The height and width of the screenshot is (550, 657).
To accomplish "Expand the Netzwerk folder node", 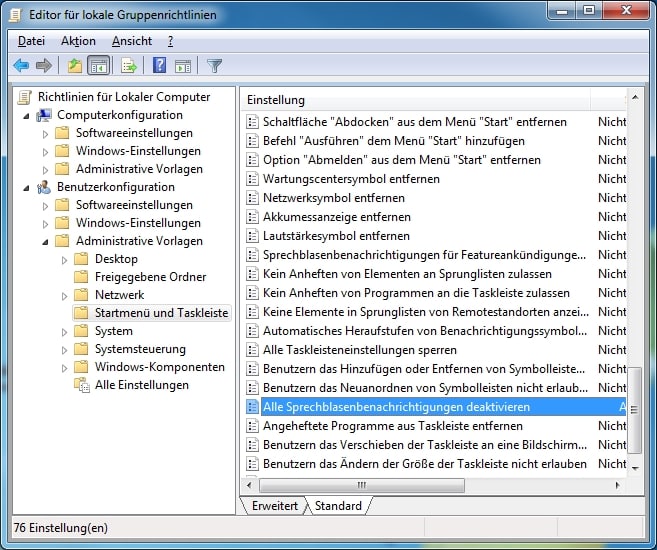I will [64, 296].
